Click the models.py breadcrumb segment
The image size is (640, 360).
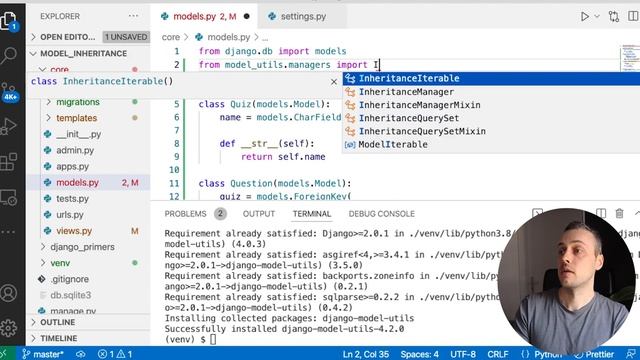229,37
